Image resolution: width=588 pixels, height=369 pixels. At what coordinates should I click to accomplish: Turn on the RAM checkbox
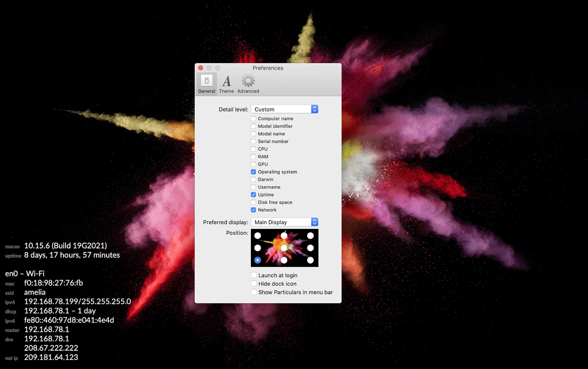tap(253, 157)
